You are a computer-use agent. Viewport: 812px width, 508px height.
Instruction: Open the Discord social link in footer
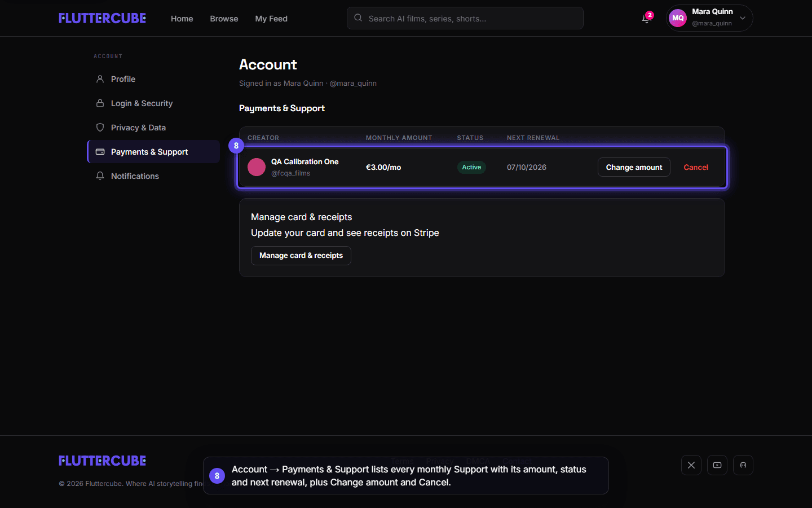tap(743, 465)
